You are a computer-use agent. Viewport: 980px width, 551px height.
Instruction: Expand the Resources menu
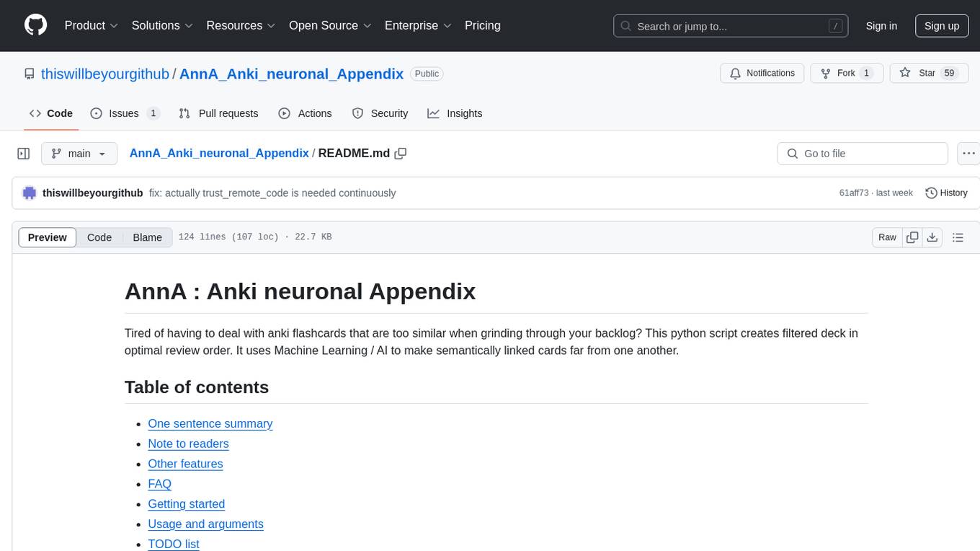[241, 25]
